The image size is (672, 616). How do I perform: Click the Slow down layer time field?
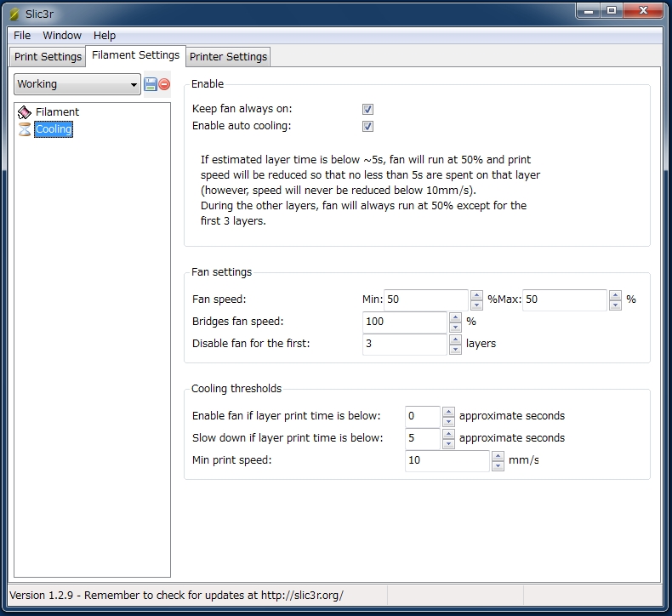423,438
